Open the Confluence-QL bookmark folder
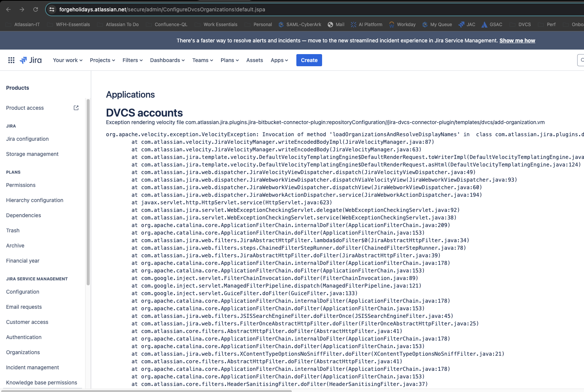The image size is (584, 392). pyautogui.click(x=167, y=25)
